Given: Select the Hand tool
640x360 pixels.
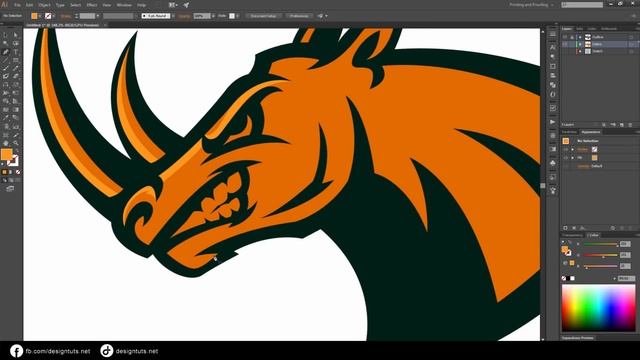Looking at the screenshot, I should 5,143.
